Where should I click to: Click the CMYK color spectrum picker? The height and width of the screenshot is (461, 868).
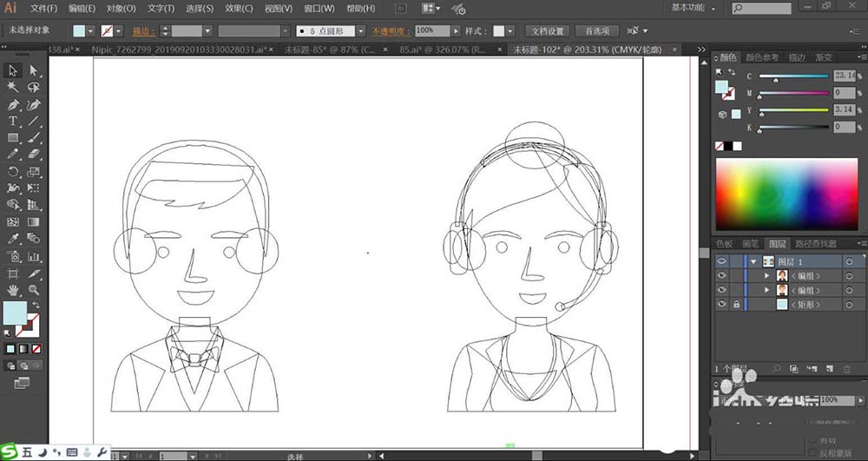(x=786, y=194)
